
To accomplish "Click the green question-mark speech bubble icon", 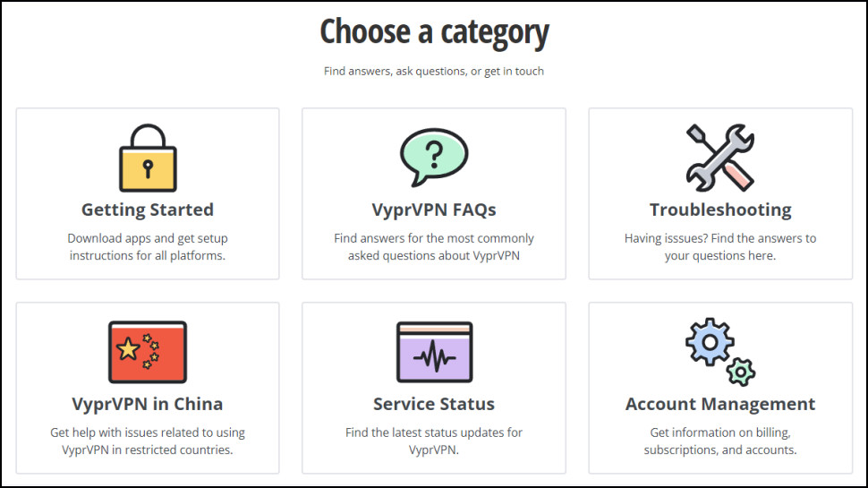I will (434, 158).
